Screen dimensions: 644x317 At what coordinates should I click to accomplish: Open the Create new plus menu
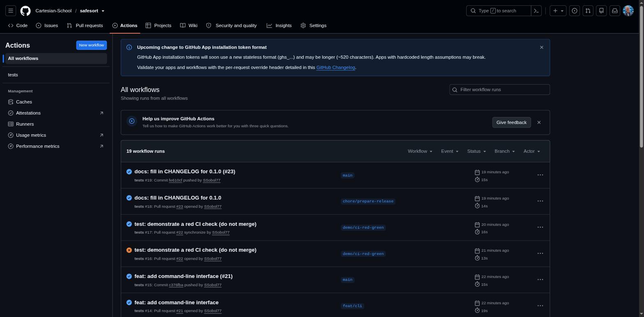[x=558, y=11]
